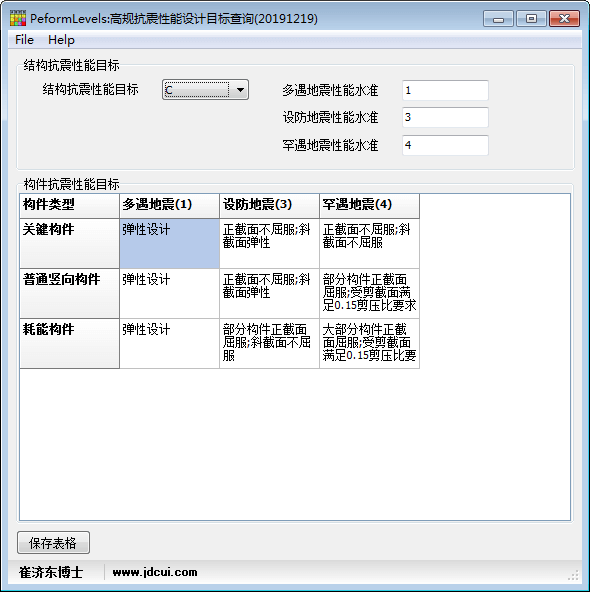Click 耗能构件 cell under 罕遇地震(4)

(370, 343)
